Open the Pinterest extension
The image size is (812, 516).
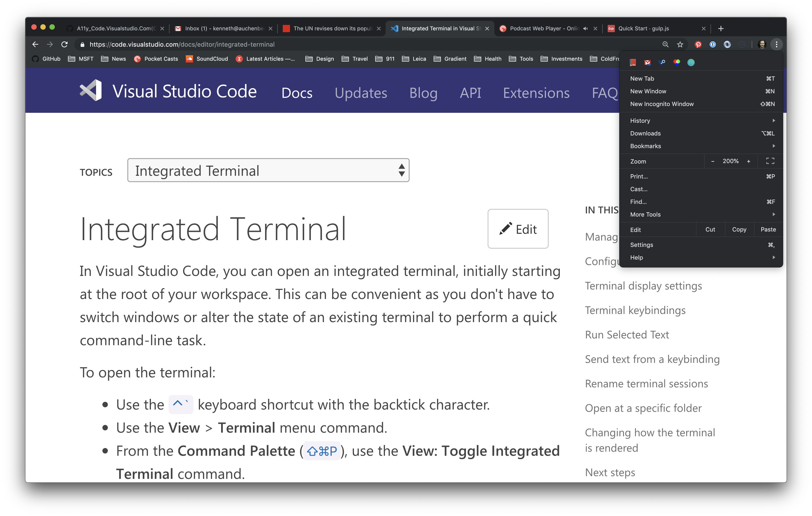698,44
